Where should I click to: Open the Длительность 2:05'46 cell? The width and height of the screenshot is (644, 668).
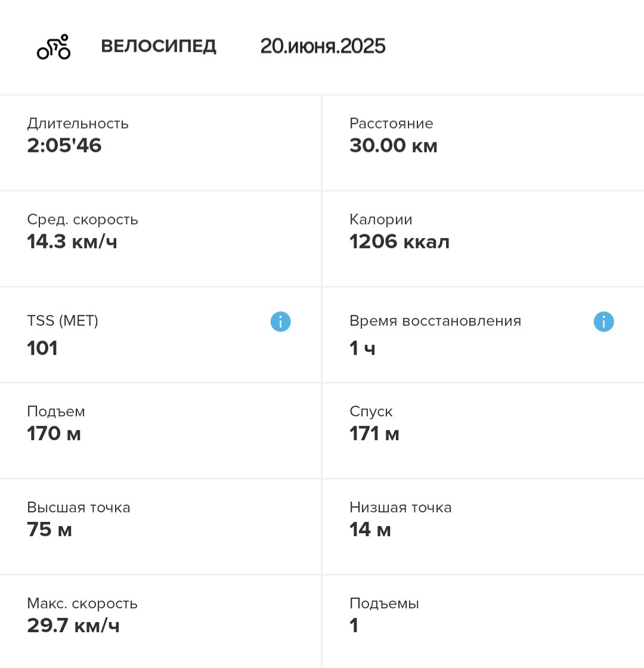pyautogui.click(x=160, y=143)
